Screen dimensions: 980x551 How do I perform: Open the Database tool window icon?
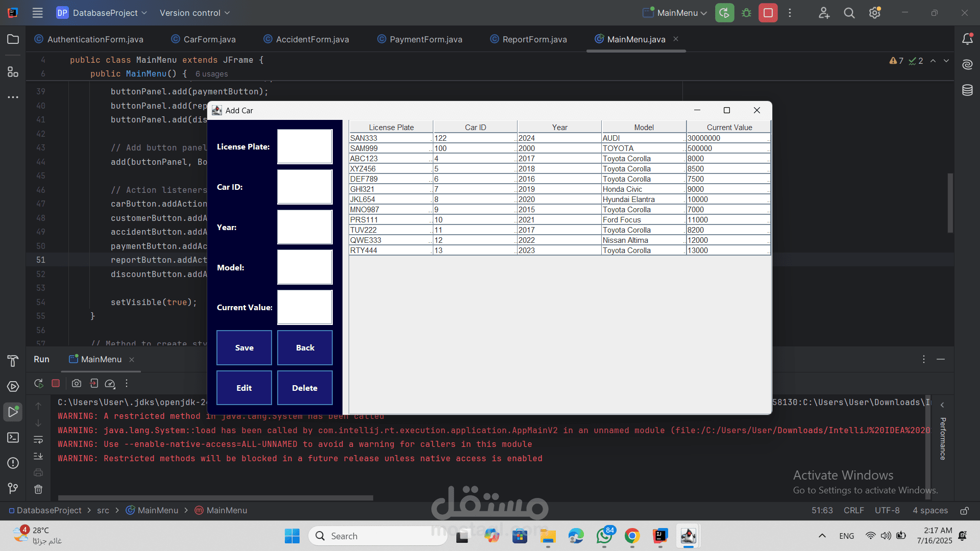[x=967, y=90]
